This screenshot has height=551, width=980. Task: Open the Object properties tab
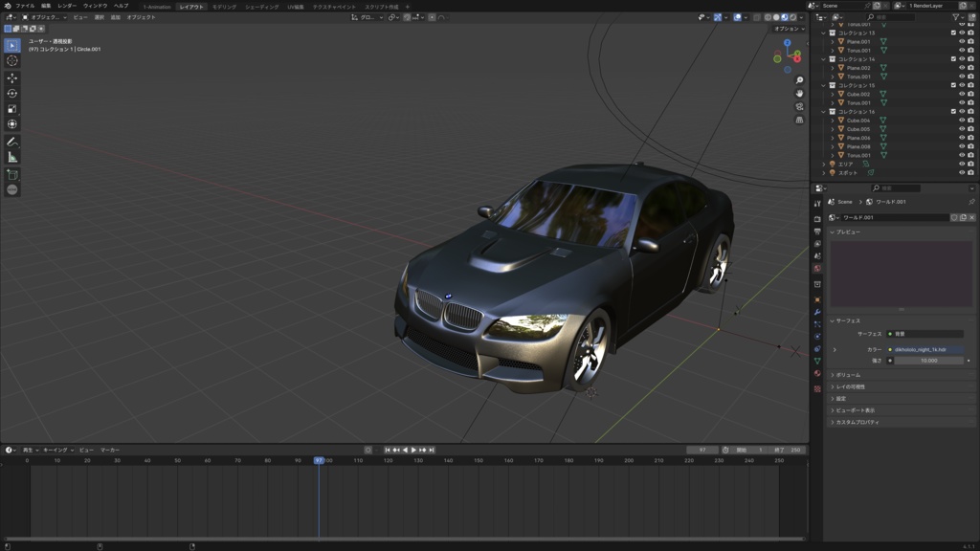click(x=817, y=299)
